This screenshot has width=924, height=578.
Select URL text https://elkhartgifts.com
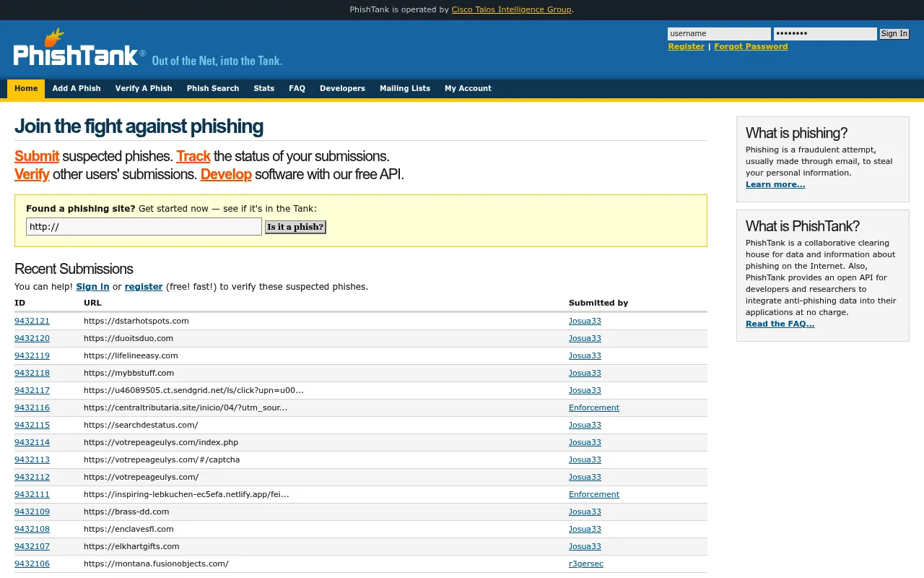(131, 546)
